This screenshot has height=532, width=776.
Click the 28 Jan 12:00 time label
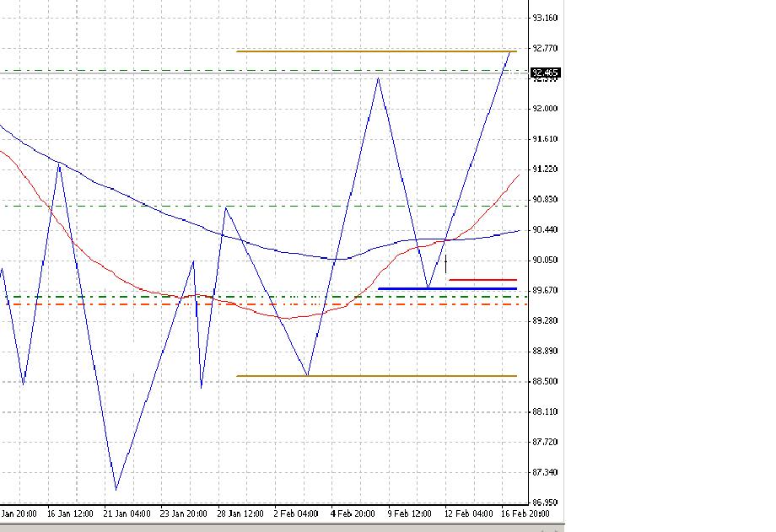pyautogui.click(x=240, y=513)
